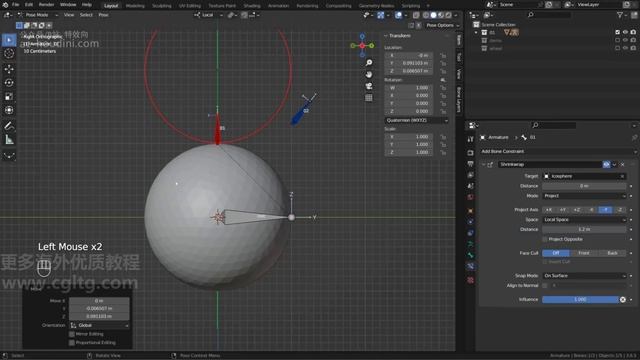Open the Shrinkwrap Mode Project dropdown

584,196
